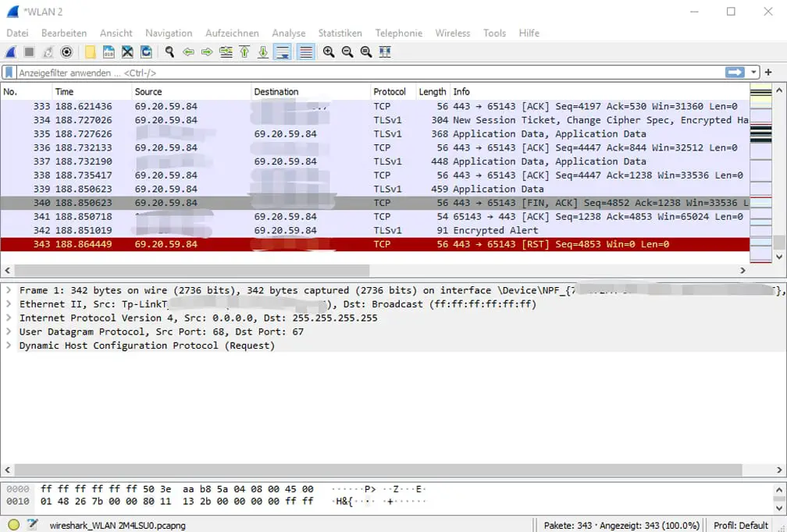The image size is (787, 532).
Task: Restart the current capture
Action: (48, 51)
